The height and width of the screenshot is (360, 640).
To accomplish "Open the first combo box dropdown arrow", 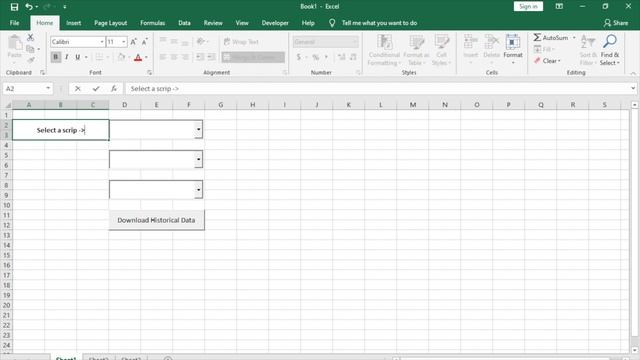I will [x=198, y=129].
